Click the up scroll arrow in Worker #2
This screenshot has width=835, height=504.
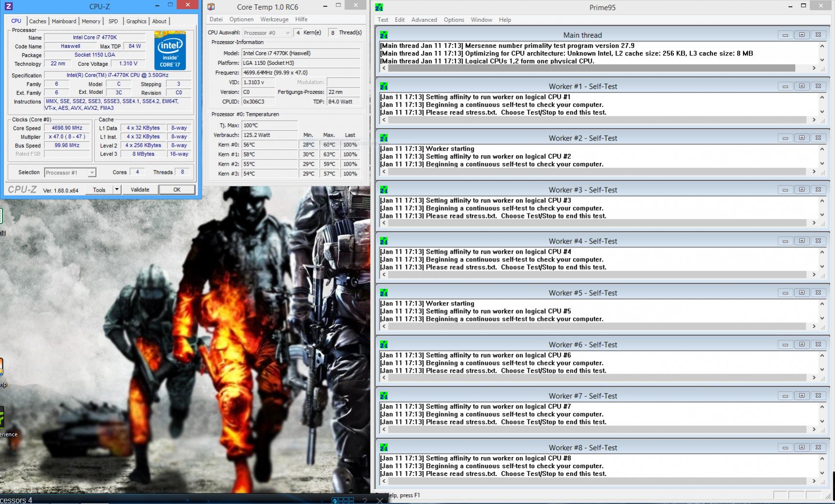pos(822,149)
